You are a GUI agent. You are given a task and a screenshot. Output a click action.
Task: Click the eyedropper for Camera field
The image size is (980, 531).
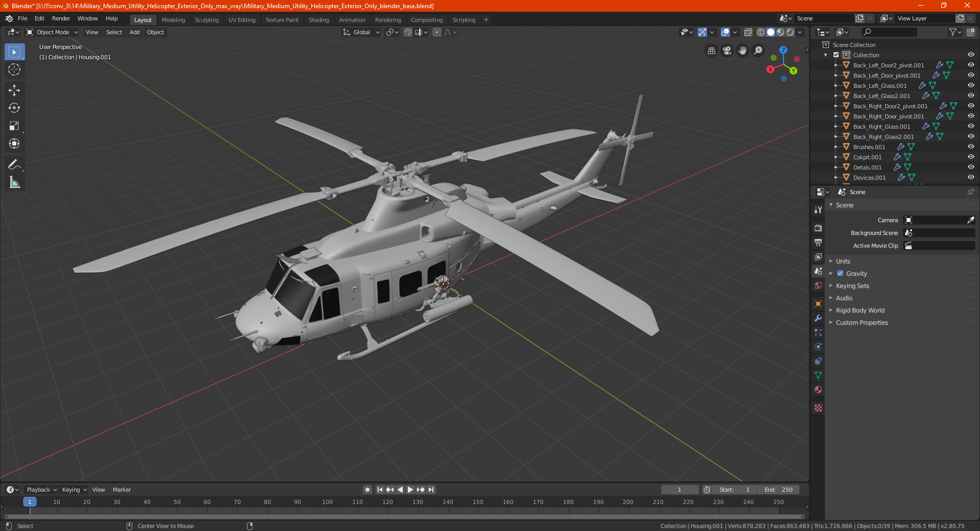tap(970, 220)
